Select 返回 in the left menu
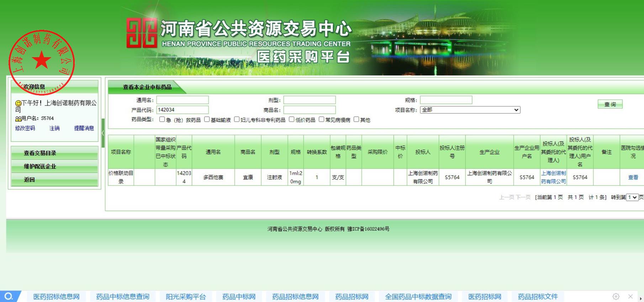644x302 pixels. [54, 180]
